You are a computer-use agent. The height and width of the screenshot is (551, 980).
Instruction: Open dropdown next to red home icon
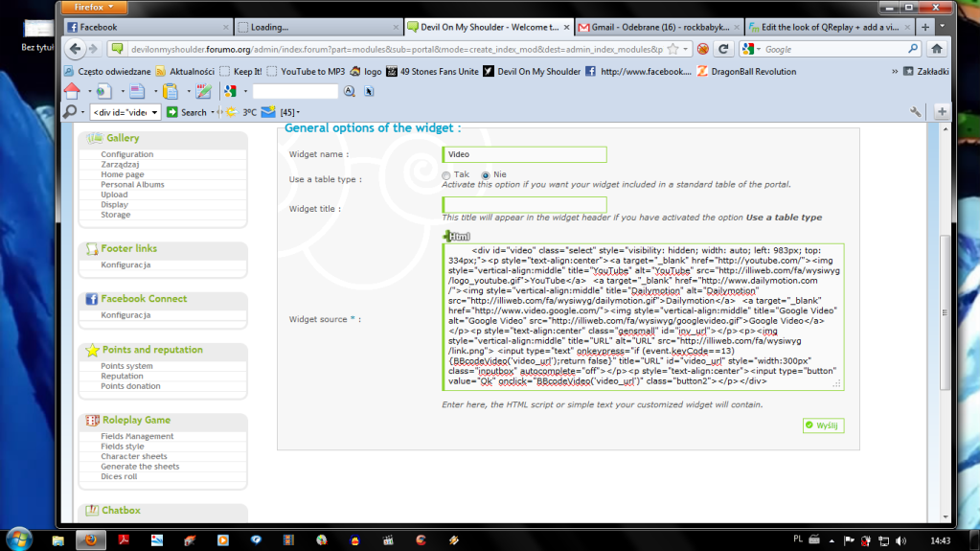click(89, 92)
